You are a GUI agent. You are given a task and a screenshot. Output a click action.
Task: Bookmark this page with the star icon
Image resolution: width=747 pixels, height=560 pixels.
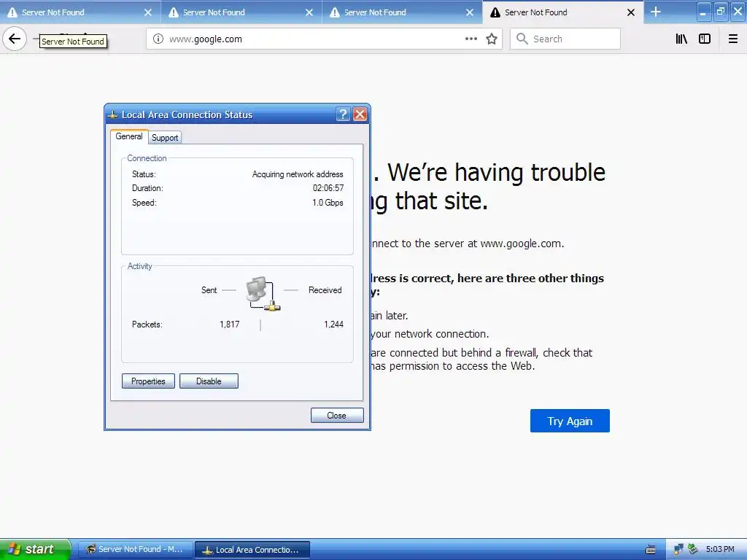coord(492,39)
